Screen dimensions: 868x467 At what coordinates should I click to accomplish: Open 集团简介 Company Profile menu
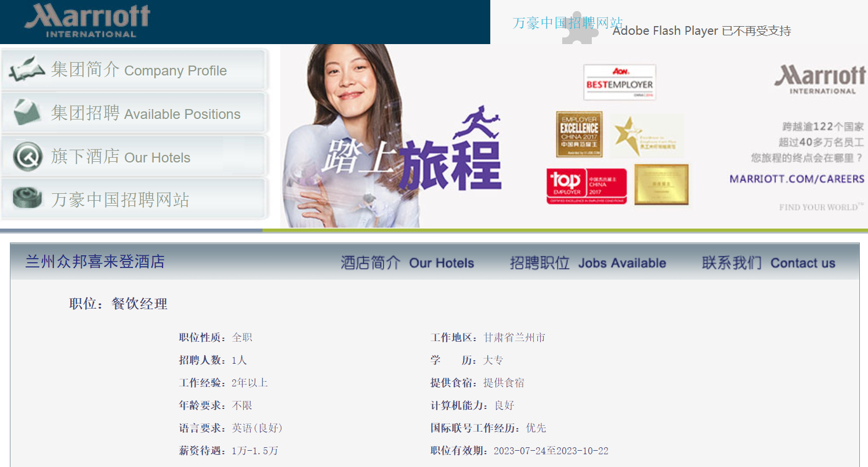(x=135, y=70)
